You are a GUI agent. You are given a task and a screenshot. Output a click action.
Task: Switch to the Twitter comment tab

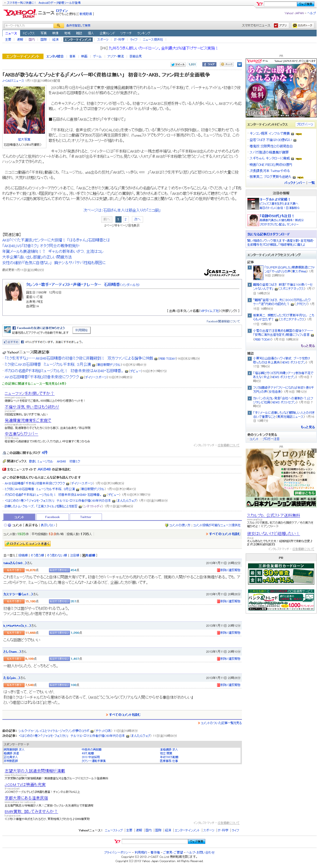pyautogui.click(x=86, y=517)
